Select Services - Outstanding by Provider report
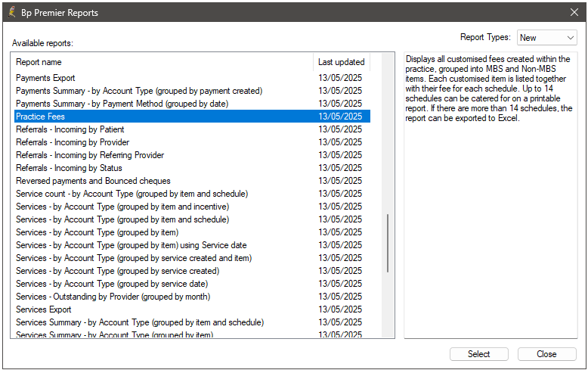Image resolution: width=588 pixels, height=370 pixels. [x=113, y=297]
